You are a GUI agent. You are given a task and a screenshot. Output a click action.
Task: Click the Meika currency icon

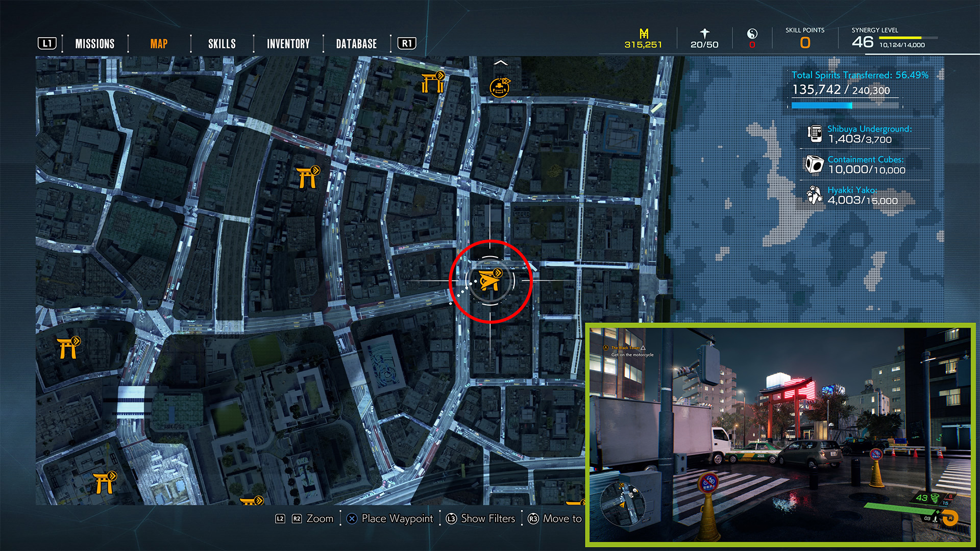tap(644, 34)
